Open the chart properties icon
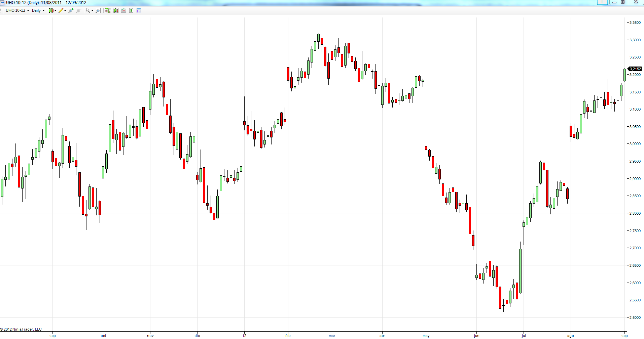The image size is (644, 339). point(139,10)
